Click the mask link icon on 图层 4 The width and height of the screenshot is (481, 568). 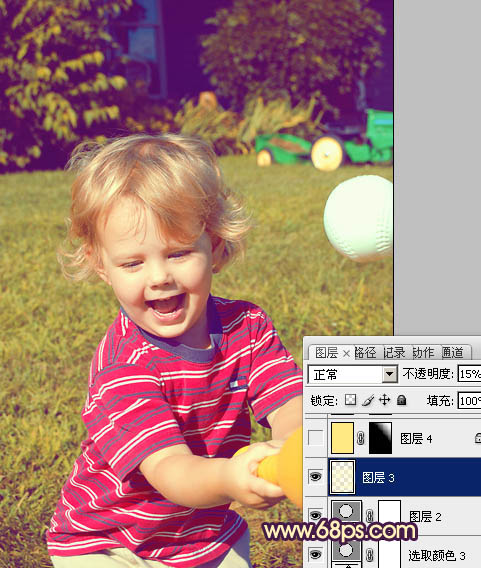360,438
